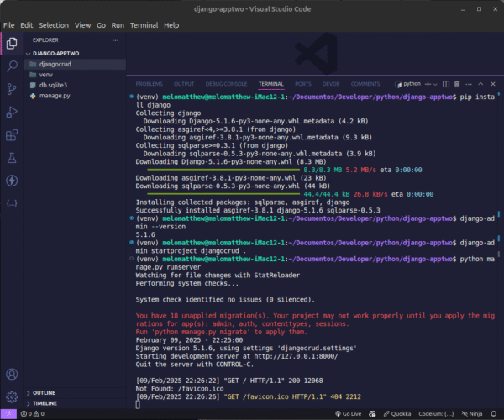Open the File menu
This screenshot has height=420, width=504.
(8, 25)
